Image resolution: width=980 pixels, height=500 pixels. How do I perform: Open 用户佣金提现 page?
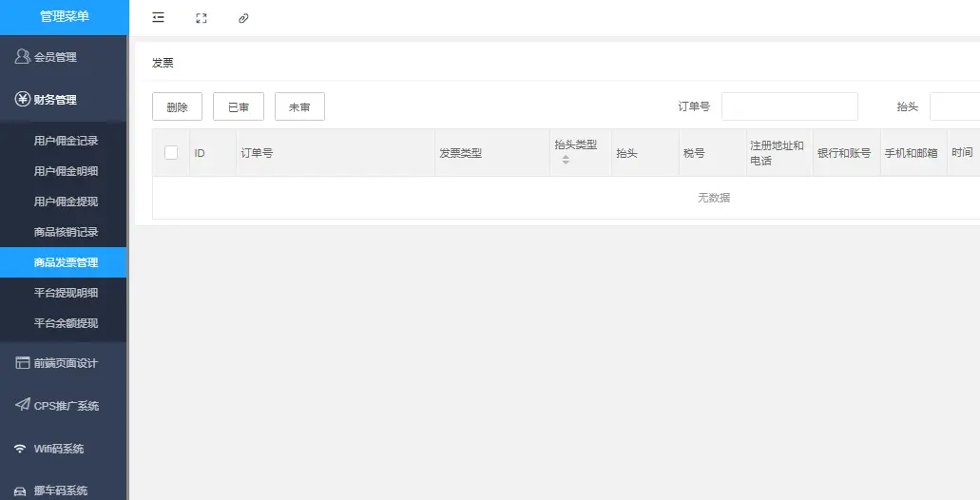click(63, 202)
